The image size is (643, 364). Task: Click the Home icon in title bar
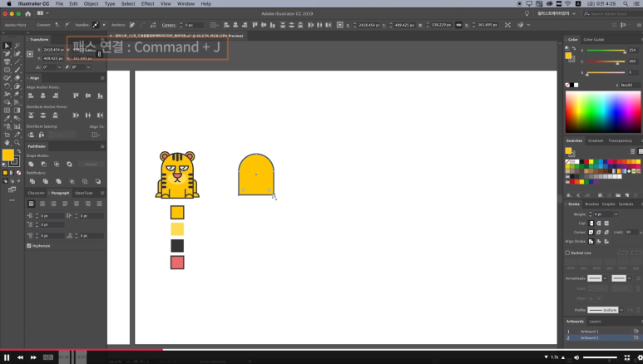click(x=28, y=13)
